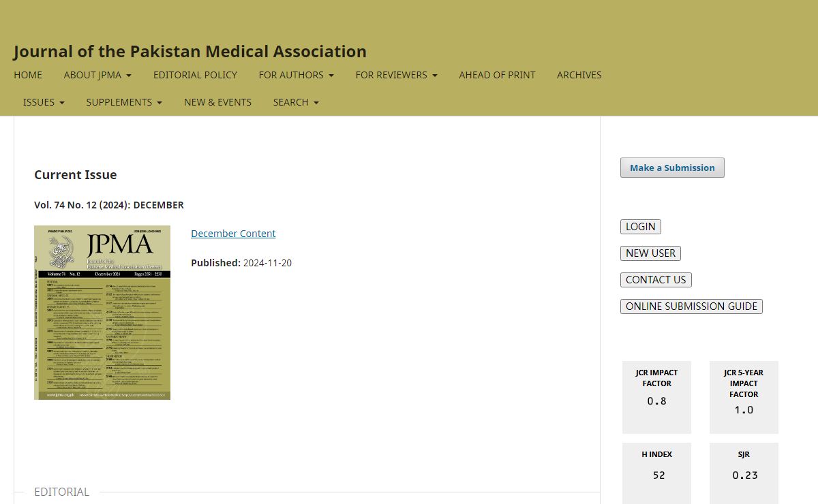This screenshot has height=504, width=818.
Task: Click the Vol. 74 No. 12 (2024): DECEMBER heading
Action: [x=109, y=205]
